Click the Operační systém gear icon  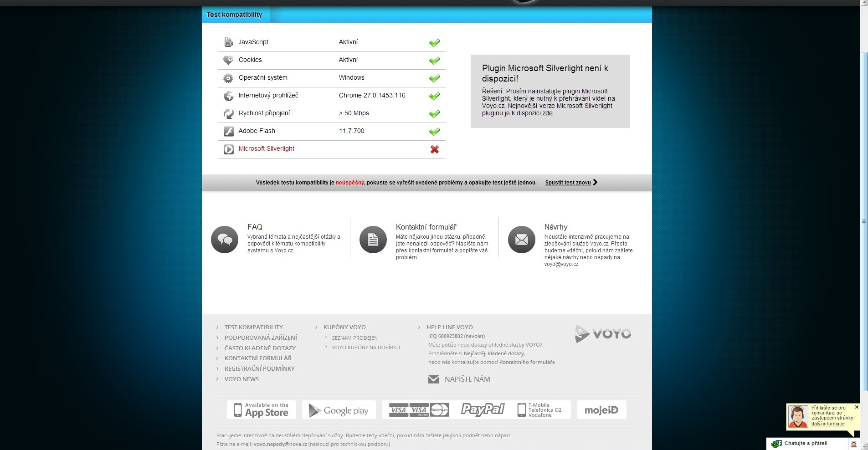pyautogui.click(x=228, y=78)
